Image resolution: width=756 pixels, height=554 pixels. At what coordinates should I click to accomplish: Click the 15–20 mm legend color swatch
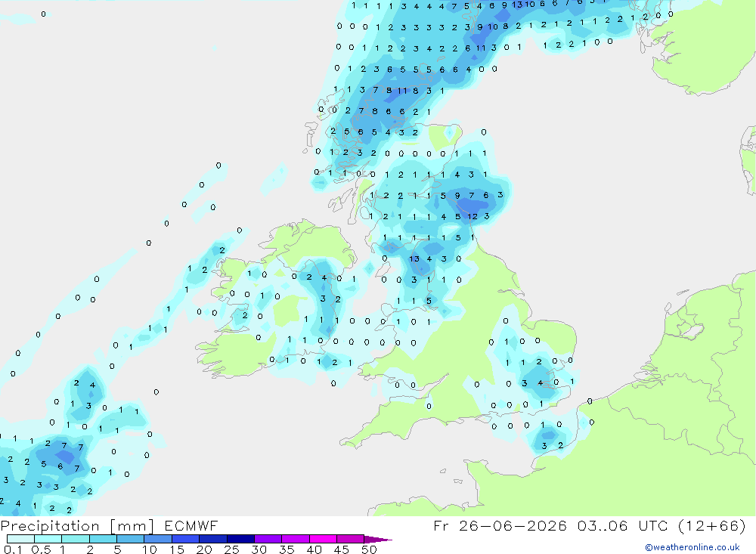point(186,539)
